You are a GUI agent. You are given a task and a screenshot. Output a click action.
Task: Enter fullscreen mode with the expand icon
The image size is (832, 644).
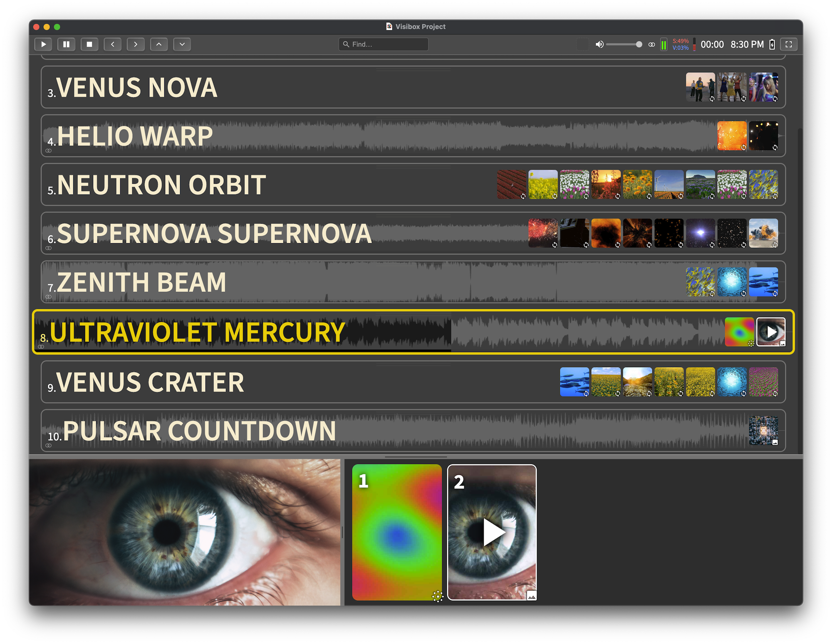tap(788, 44)
